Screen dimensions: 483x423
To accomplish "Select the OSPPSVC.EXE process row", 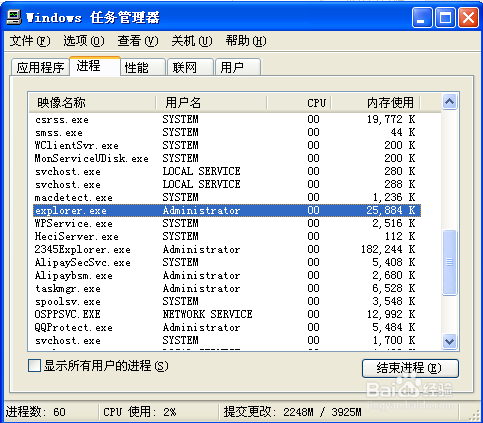I will pos(227,314).
